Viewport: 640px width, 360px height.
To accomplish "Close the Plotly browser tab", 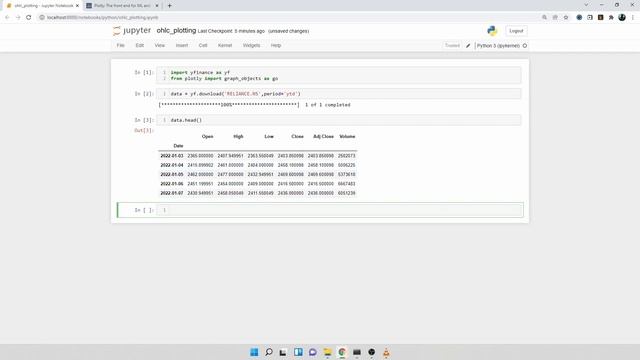I will pyautogui.click(x=157, y=6).
